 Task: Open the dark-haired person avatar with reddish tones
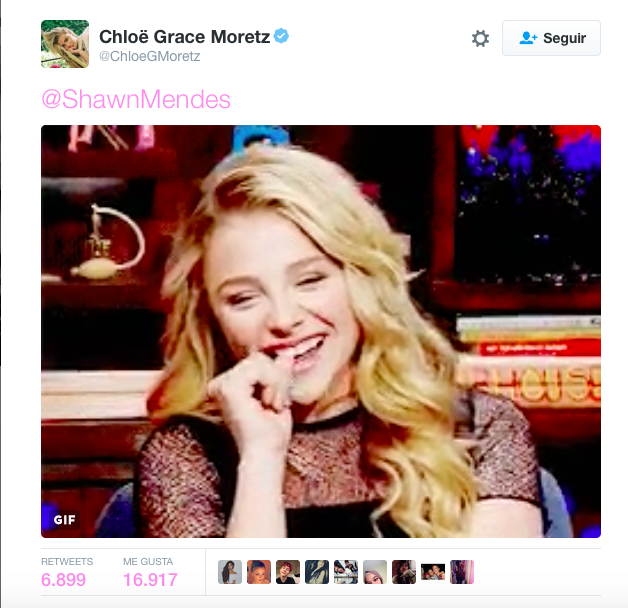(404, 572)
